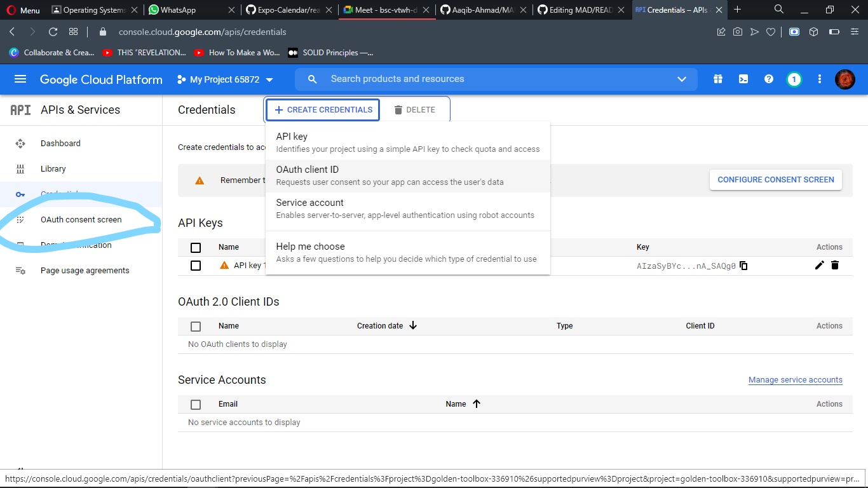The height and width of the screenshot is (488, 868).
Task: Take a screenshot with the browser camera icon
Action: tap(738, 31)
